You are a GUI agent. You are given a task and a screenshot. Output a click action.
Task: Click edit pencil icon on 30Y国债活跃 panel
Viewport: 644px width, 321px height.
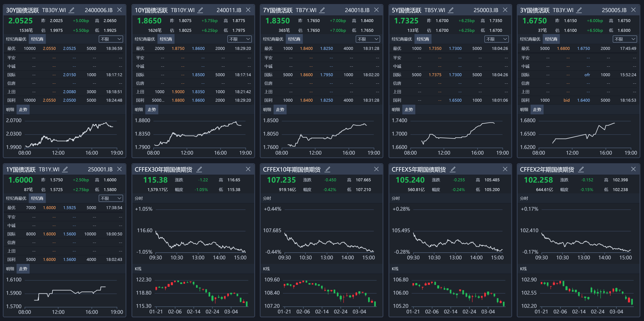coord(72,10)
